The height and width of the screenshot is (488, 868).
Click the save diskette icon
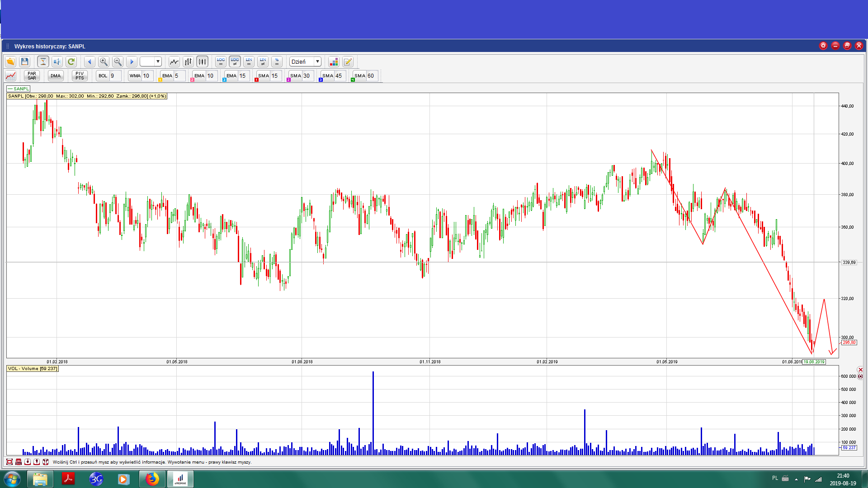(25, 61)
